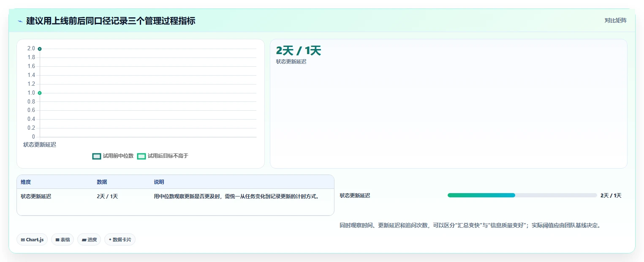
Task: Click the large 2天 / 1天 card value
Action: click(299, 51)
